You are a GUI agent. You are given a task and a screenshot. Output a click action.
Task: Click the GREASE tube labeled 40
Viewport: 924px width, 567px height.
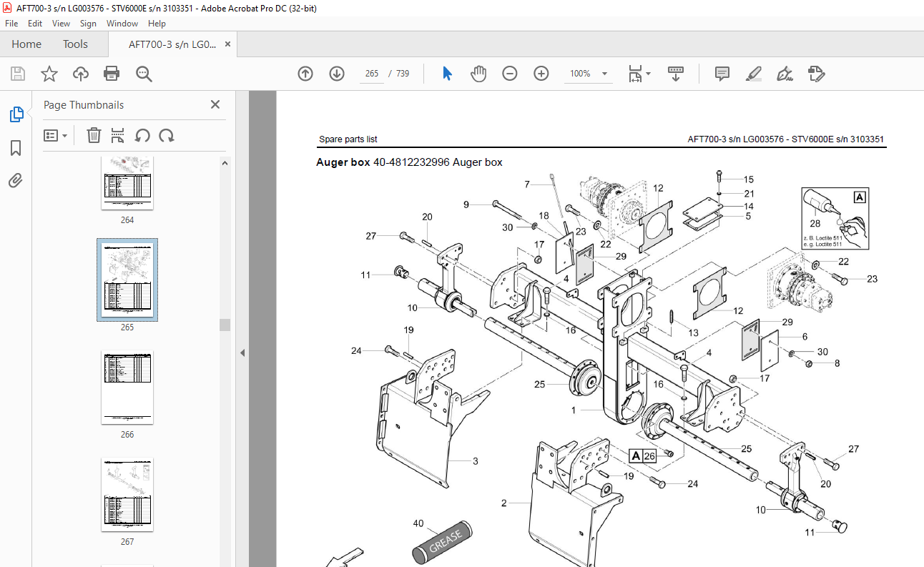point(442,543)
